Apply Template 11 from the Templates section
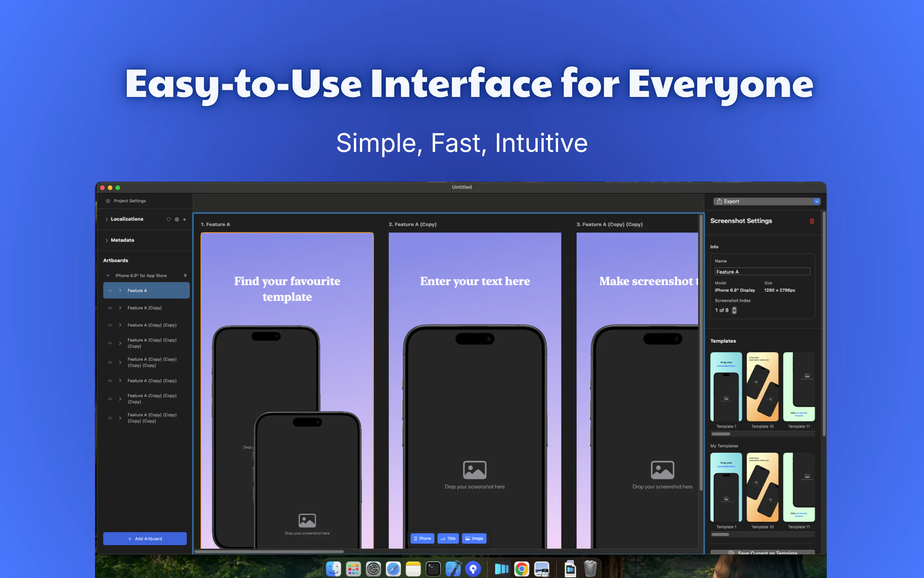This screenshot has width=924, height=578. [799, 387]
